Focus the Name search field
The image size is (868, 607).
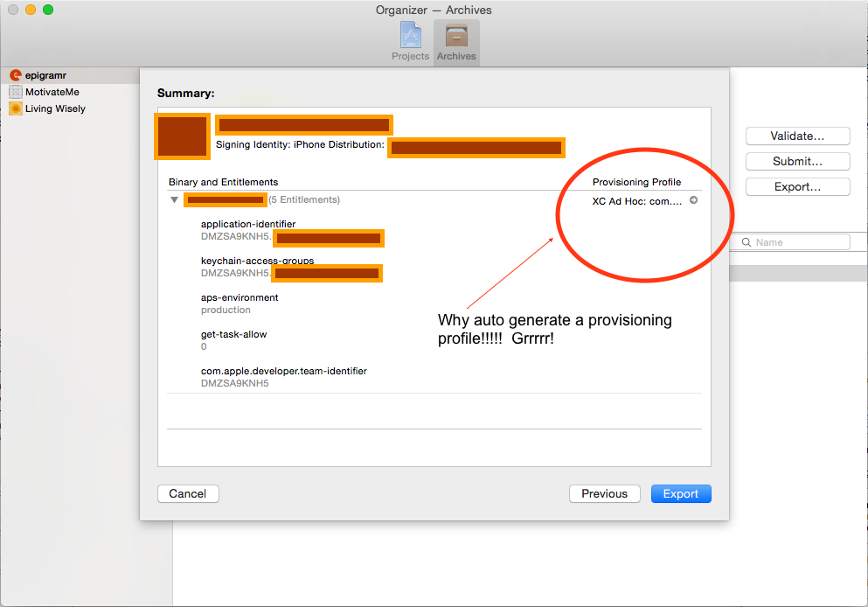(792, 242)
